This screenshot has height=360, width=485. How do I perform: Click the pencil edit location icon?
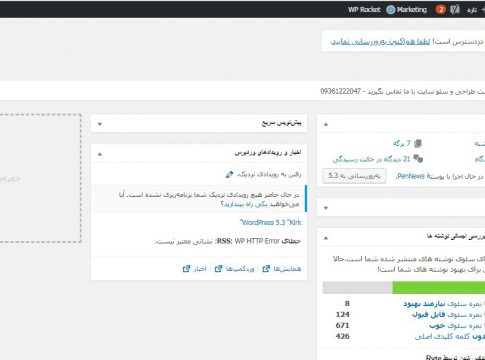click(229, 174)
